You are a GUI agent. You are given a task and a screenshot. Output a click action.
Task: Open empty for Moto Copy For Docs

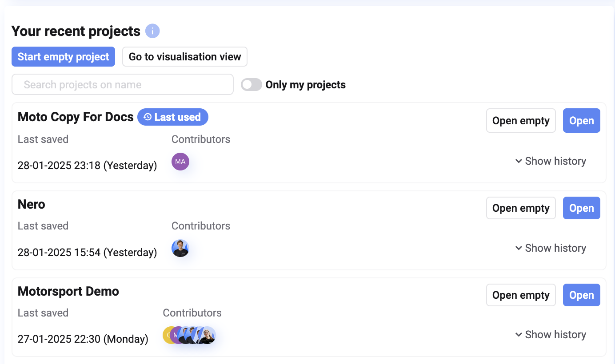point(521,121)
